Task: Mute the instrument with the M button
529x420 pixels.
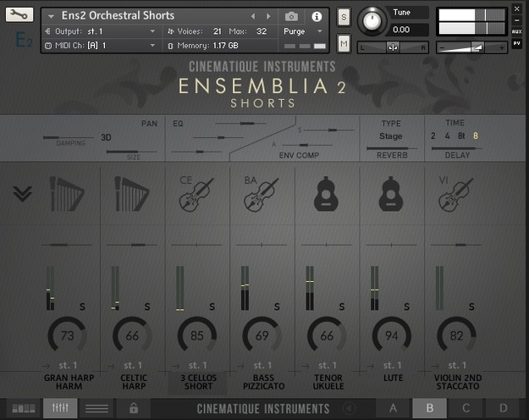Action: click(344, 43)
